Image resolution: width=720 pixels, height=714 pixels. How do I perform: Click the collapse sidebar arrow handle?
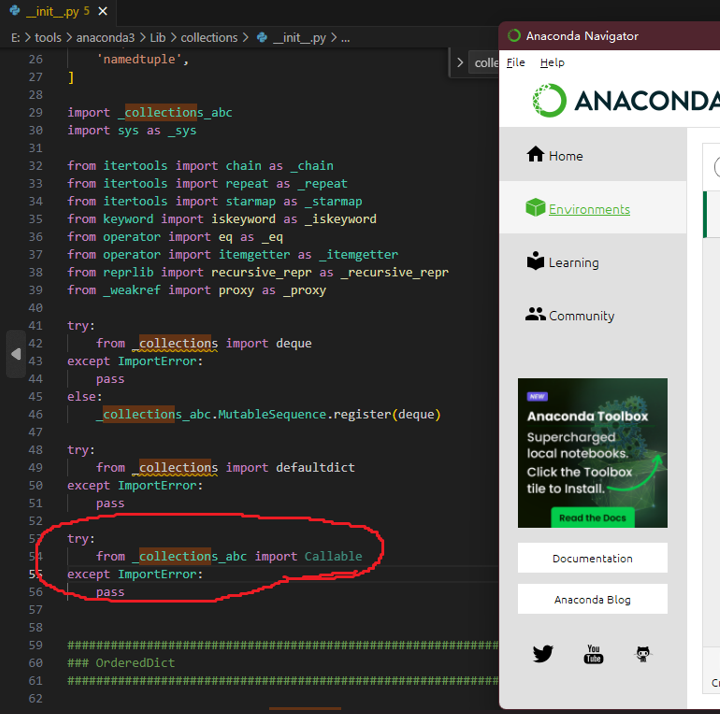tap(16, 354)
